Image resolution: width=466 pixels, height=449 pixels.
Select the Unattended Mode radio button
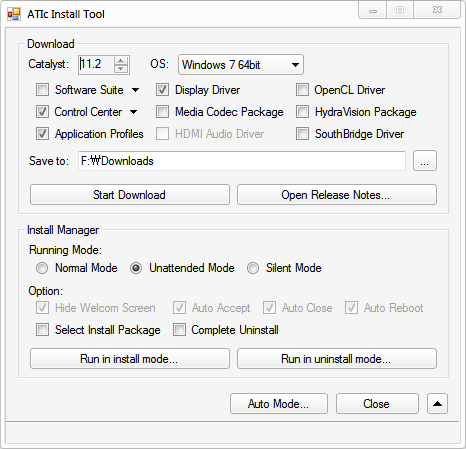click(x=136, y=268)
